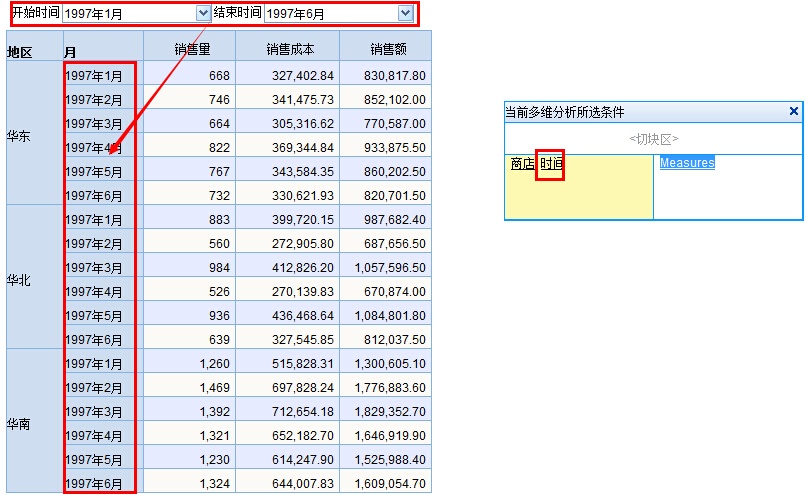Click sales cost 697,828.24

click(303, 388)
